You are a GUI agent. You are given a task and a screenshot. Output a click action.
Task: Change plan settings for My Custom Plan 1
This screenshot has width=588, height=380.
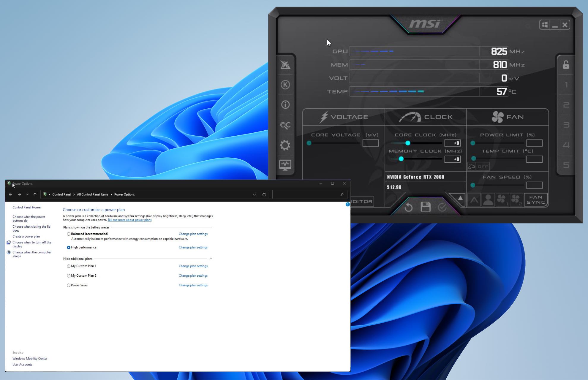(x=193, y=266)
